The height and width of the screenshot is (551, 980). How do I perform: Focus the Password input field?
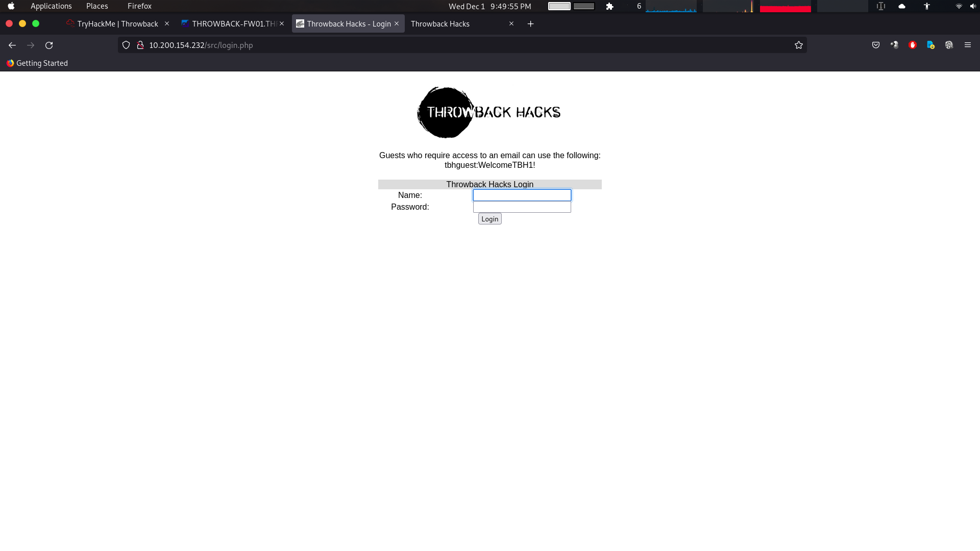[x=522, y=207]
